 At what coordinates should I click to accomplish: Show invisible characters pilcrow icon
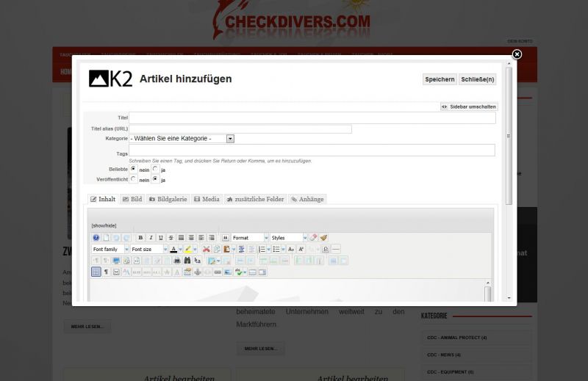pos(106,272)
